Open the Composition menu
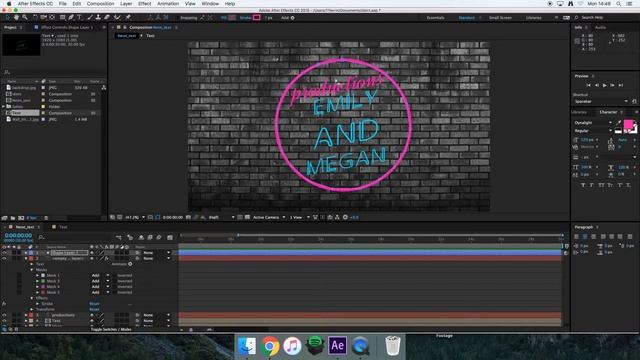 pos(100,4)
